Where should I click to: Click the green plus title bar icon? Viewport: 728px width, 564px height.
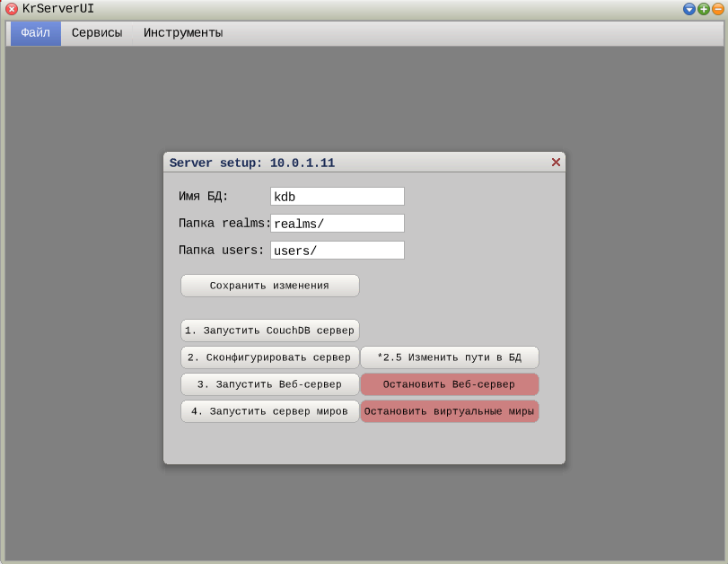tap(704, 9)
